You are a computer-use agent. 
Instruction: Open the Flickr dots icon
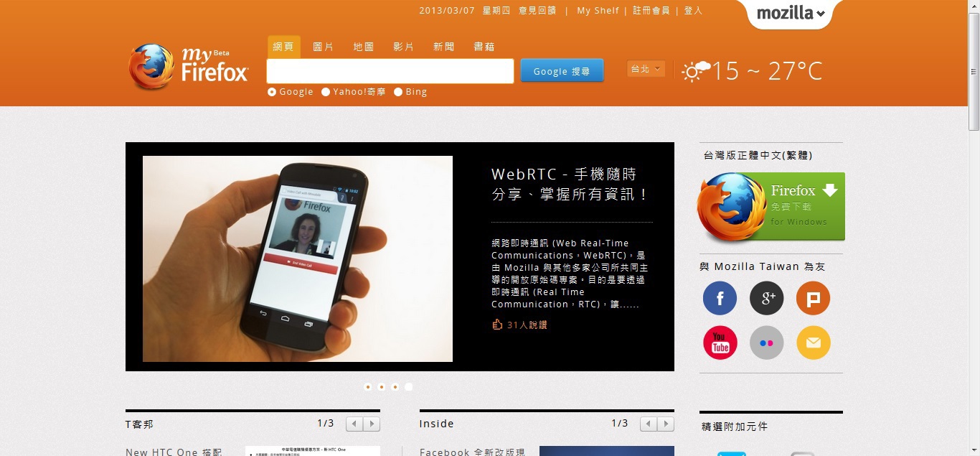[766, 343]
